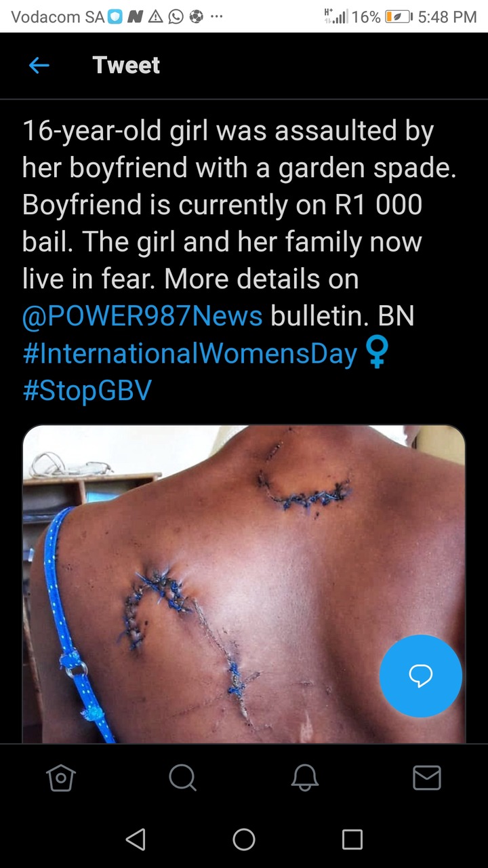488x868 pixels.
Task: Open the Notifications bell icon
Action: pos(305,778)
